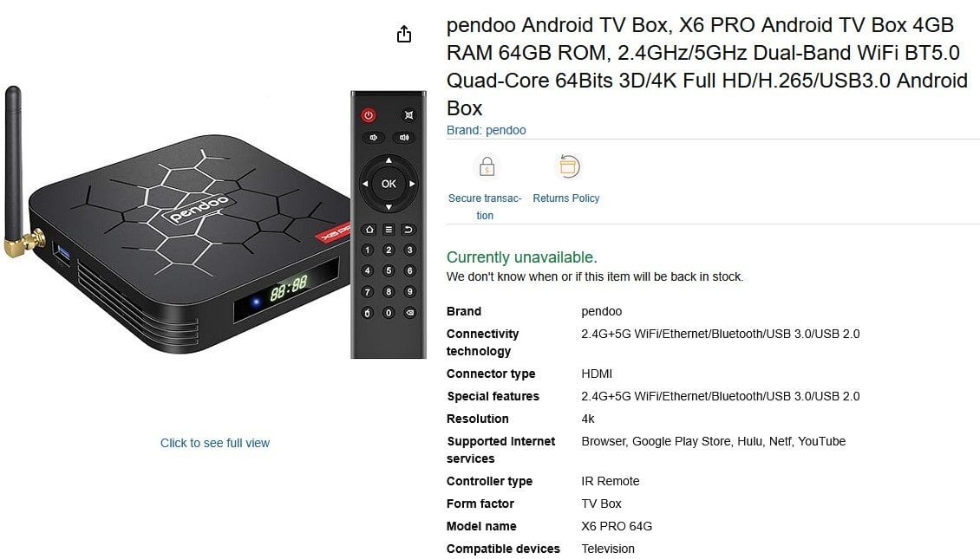Click the share icon above the product image
Image resolution: width=980 pixels, height=559 pixels.
(404, 34)
